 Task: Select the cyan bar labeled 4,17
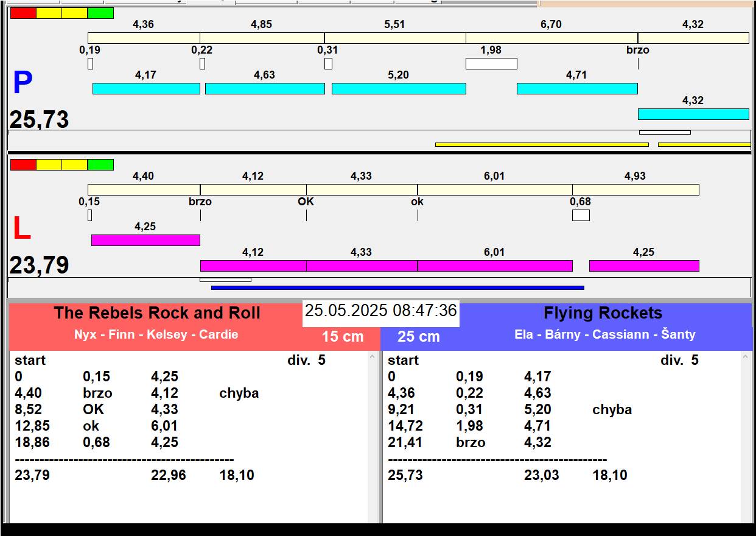[x=146, y=88]
